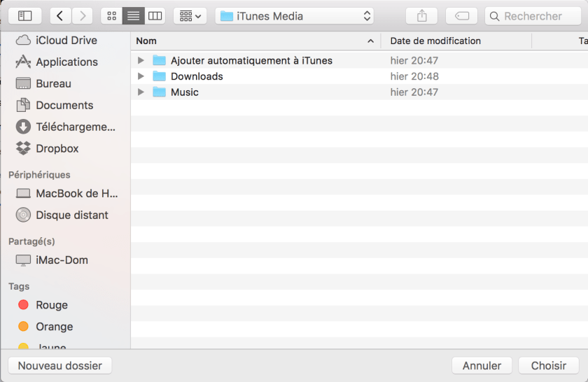Open the iTunes Media path dropdown
The image size is (588, 382).
[294, 15]
